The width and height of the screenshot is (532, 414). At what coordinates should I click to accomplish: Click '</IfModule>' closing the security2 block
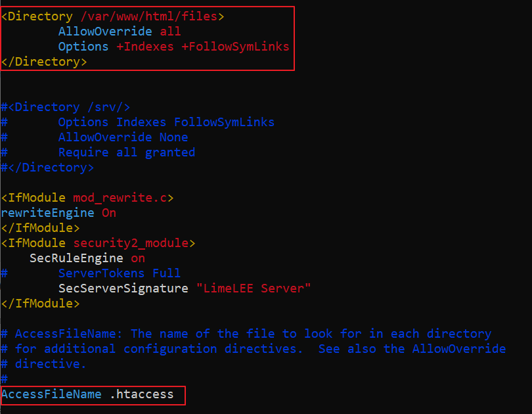point(40,304)
